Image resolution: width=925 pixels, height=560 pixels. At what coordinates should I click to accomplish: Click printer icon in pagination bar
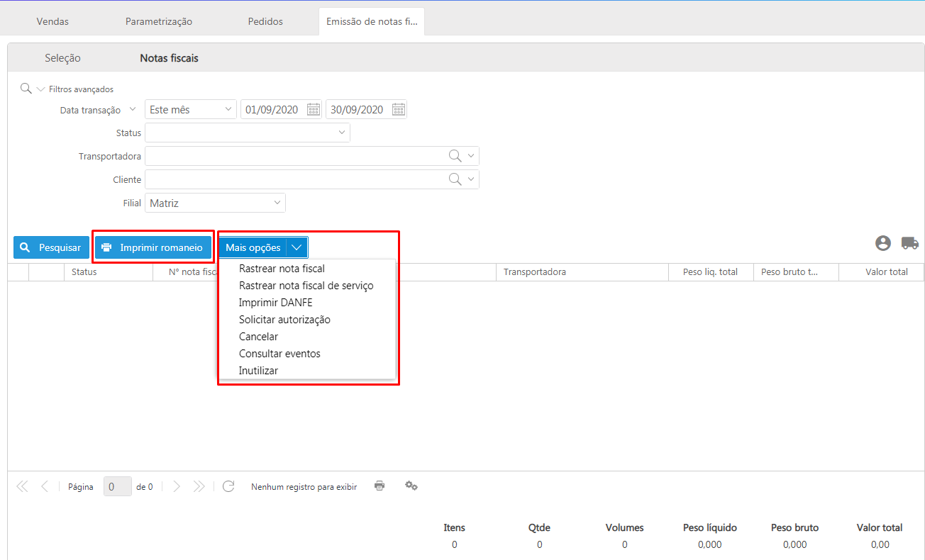(380, 486)
